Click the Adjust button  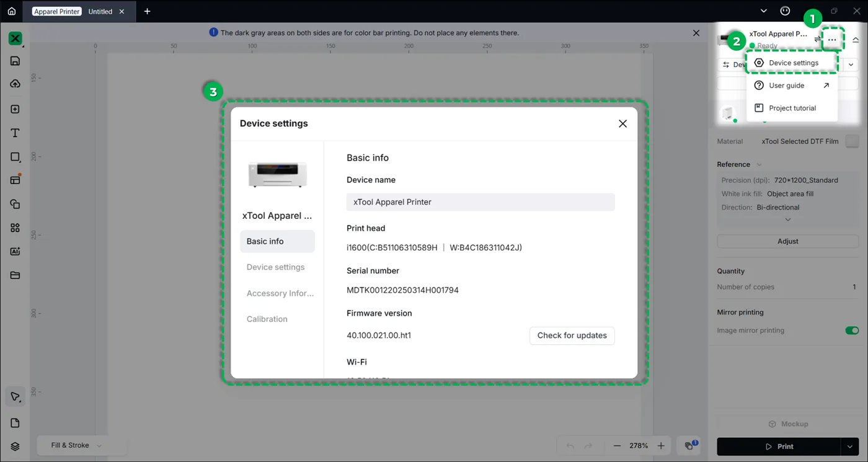787,241
